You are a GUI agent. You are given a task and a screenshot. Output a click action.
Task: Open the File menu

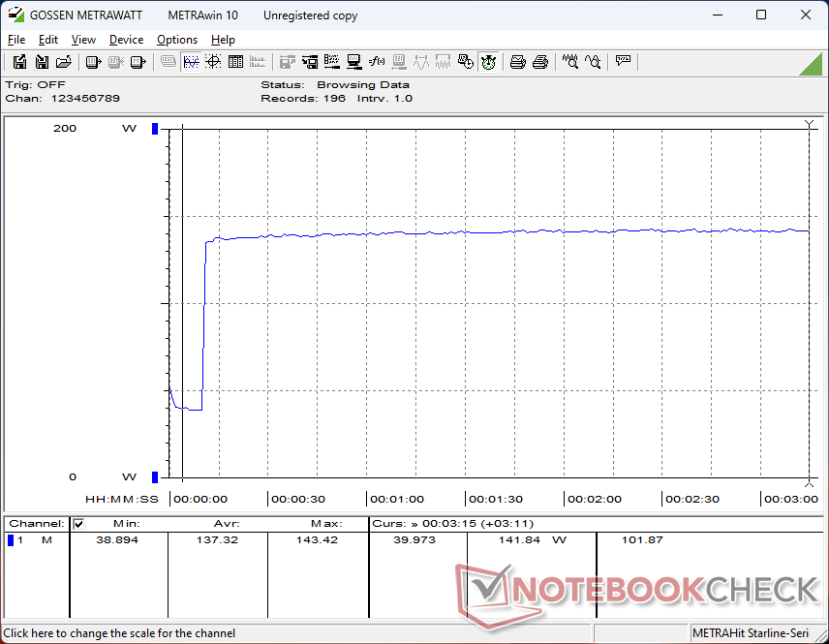[16, 40]
